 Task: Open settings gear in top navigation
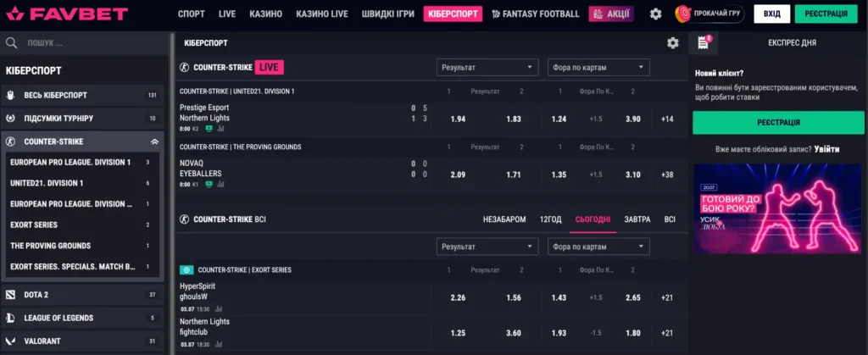[655, 14]
